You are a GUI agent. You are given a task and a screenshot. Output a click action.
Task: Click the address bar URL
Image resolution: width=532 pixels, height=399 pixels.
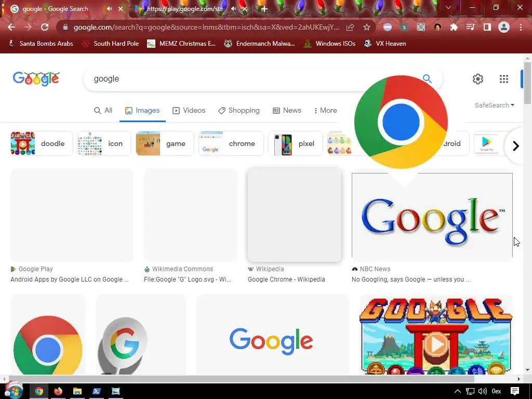point(206,27)
